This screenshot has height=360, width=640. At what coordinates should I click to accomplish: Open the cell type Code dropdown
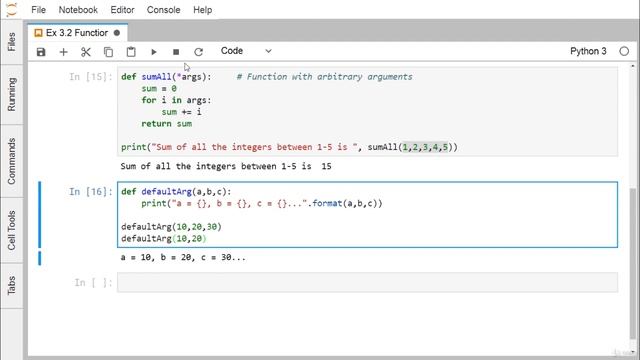pyautogui.click(x=246, y=51)
